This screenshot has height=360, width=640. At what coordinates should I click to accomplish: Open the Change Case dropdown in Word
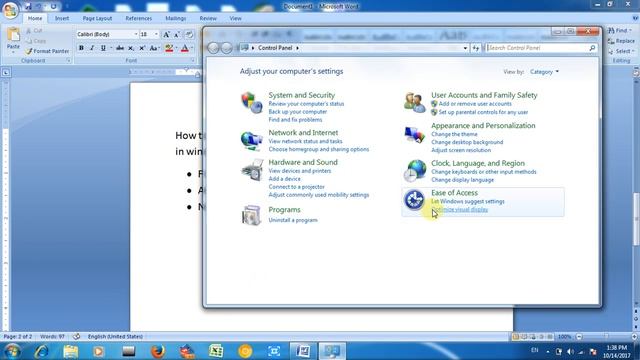[154, 48]
